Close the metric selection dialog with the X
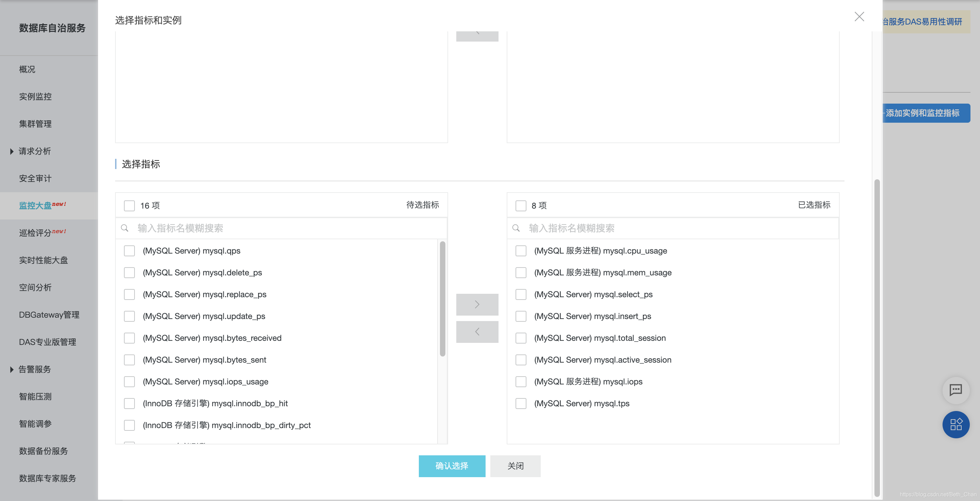 pyautogui.click(x=859, y=17)
